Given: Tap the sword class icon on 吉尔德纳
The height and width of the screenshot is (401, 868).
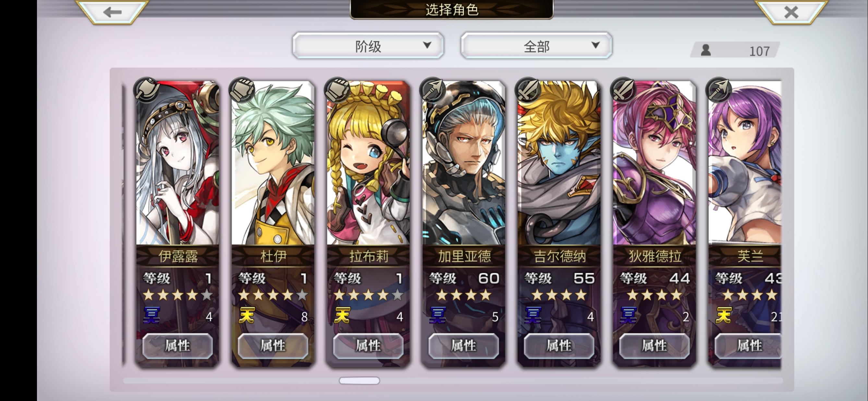Looking at the screenshot, I should (x=528, y=90).
